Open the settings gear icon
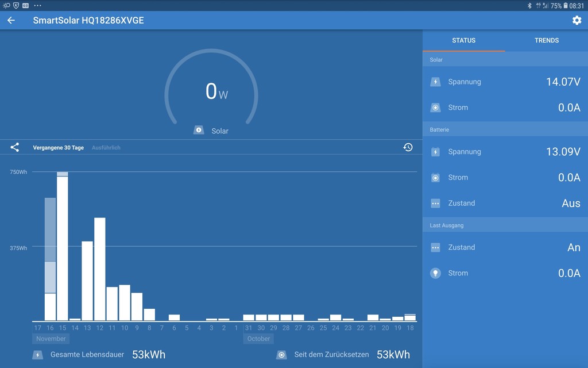 coord(577,20)
